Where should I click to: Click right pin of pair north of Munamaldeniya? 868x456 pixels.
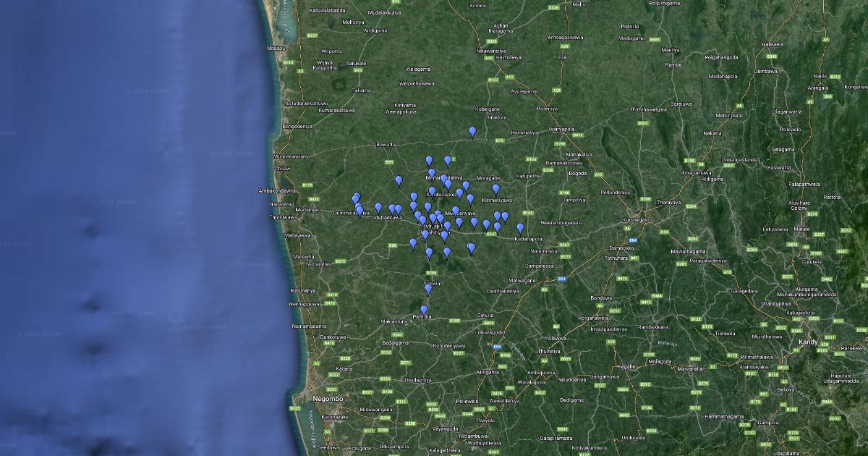[x=448, y=161]
